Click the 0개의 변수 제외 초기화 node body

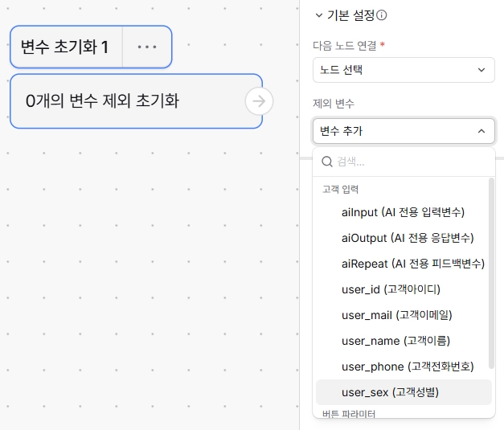(136, 101)
